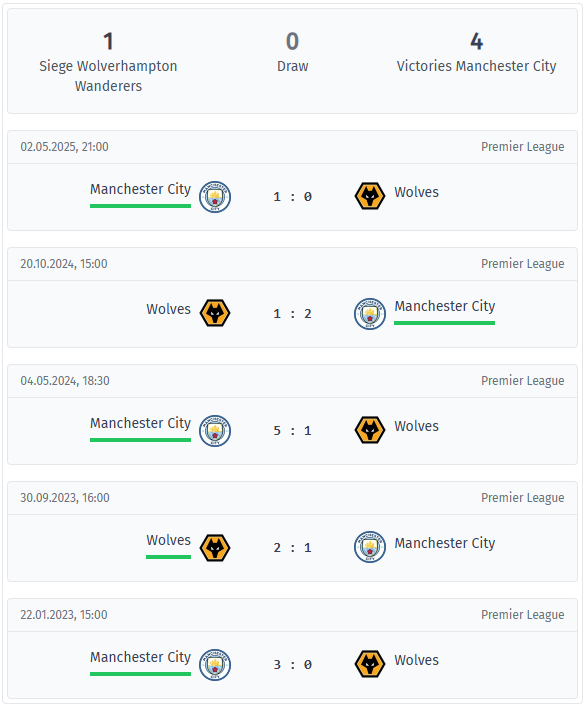Open the 5 : 1 match score
The width and height of the screenshot is (584, 705).
292,430
